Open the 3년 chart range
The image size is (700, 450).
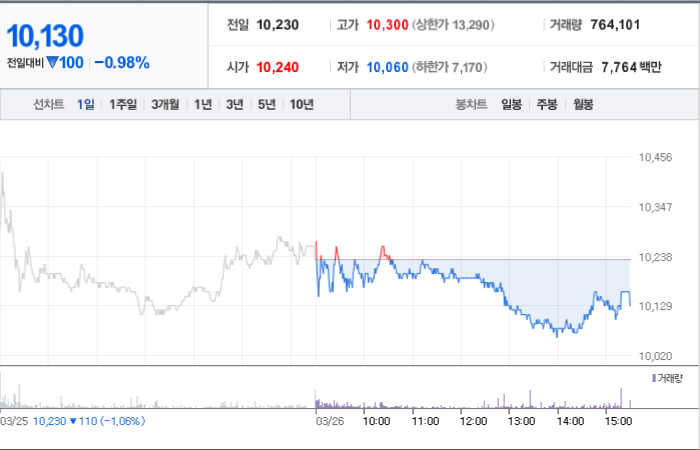pyautogui.click(x=234, y=104)
